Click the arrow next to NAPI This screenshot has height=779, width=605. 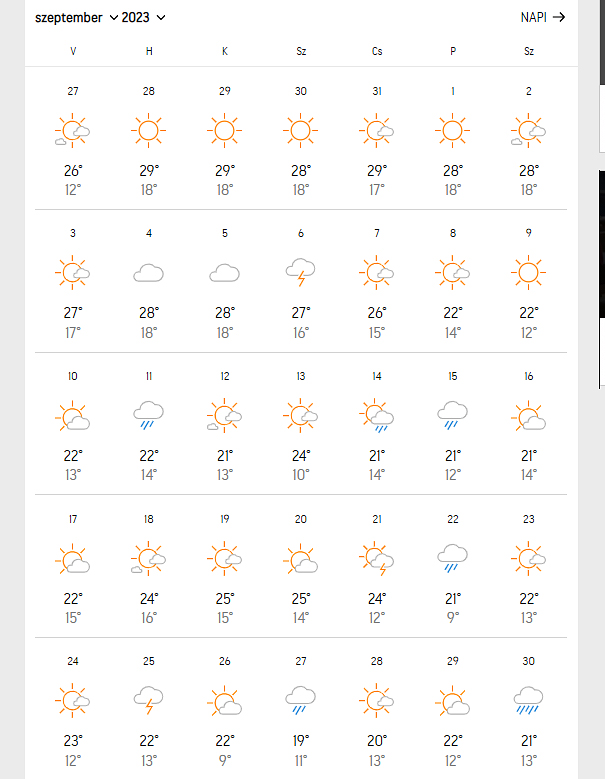coord(559,17)
